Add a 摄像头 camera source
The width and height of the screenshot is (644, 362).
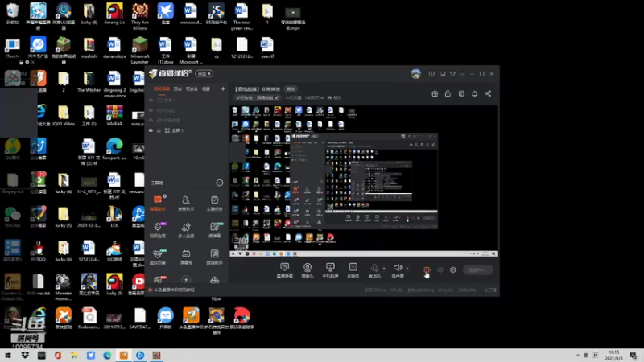(x=308, y=270)
